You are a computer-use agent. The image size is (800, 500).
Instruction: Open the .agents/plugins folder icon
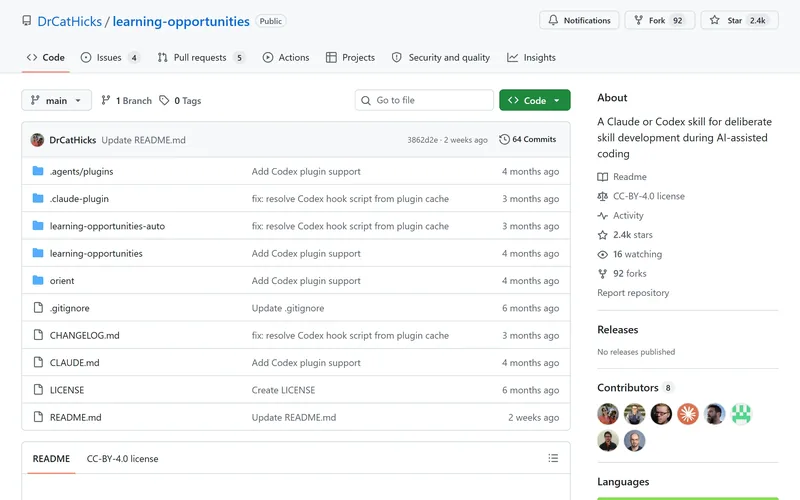point(38,171)
